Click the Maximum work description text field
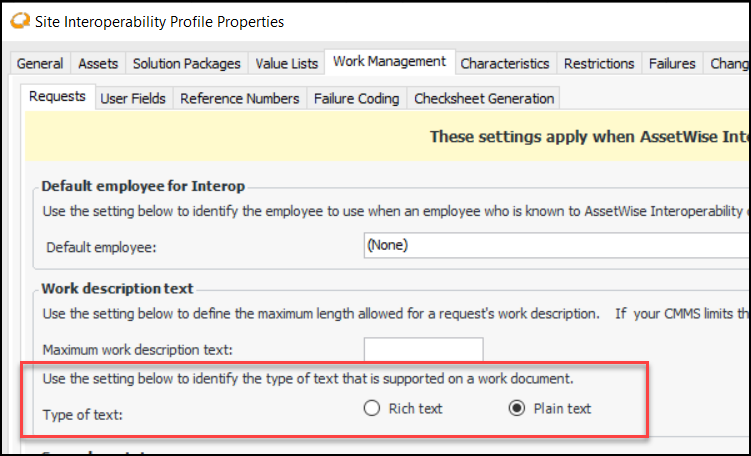751x456 pixels. tap(423, 350)
